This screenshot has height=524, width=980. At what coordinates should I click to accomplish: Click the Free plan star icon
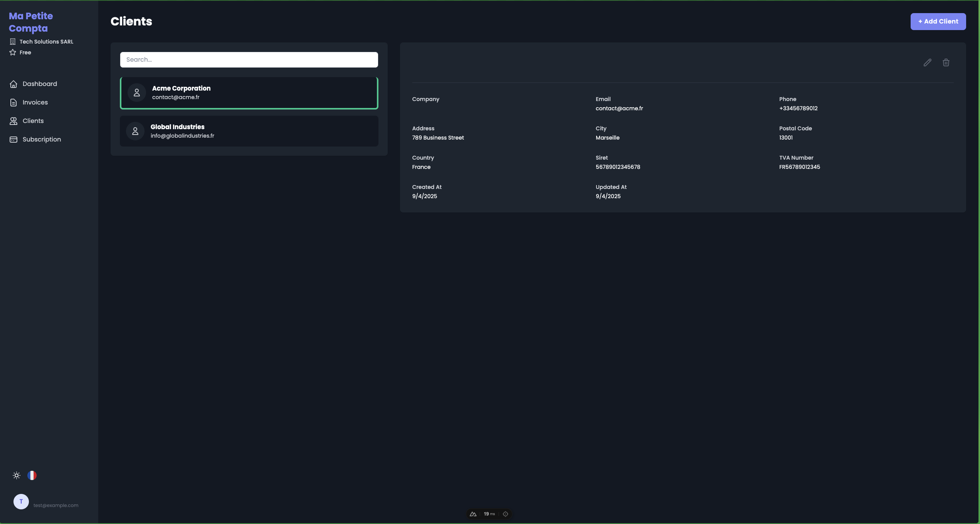[x=13, y=52]
